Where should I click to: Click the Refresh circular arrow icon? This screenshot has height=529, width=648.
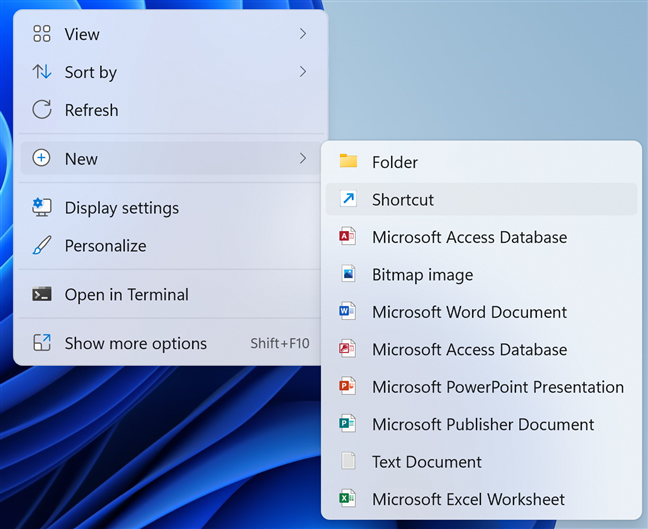[x=42, y=110]
